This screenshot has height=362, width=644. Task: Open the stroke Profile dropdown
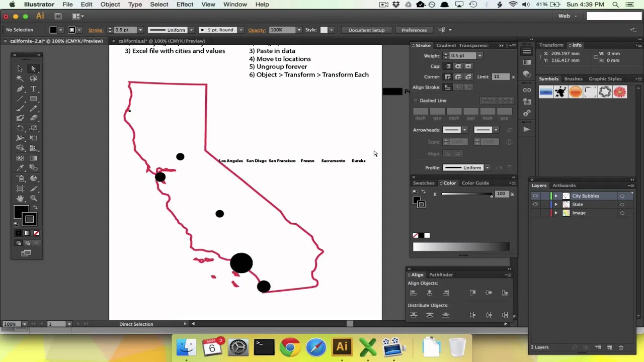(x=487, y=168)
